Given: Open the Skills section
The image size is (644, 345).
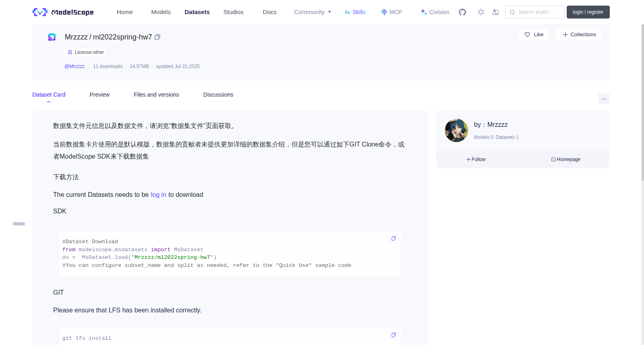Looking at the screenshot, I should click(x=355, y=12).
